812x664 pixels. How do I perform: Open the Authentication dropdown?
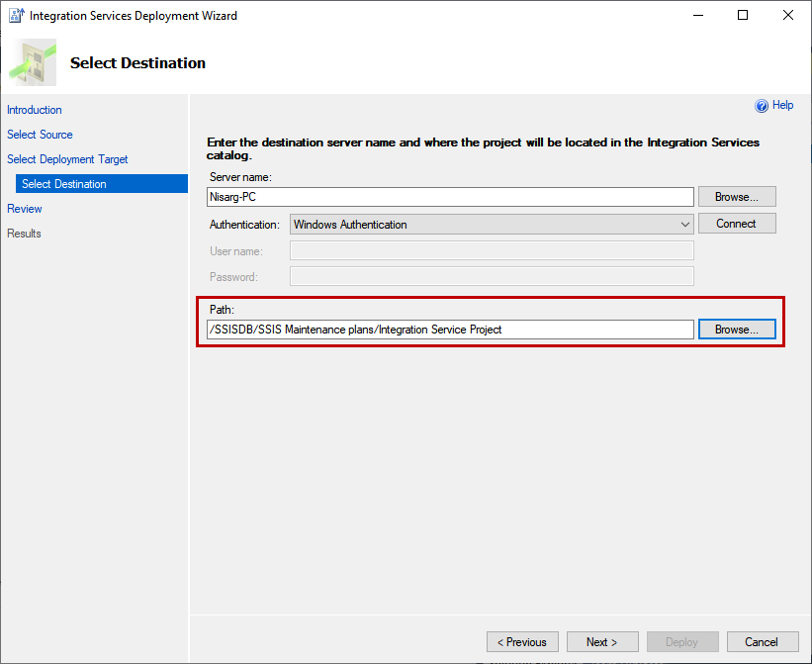pyautogui.click(x=492, y=225)
